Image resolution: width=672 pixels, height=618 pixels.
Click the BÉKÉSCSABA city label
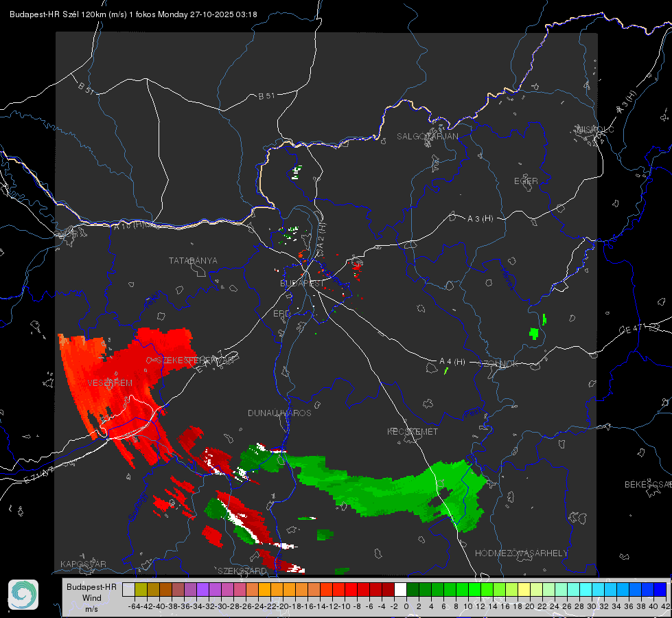(648, 485)
